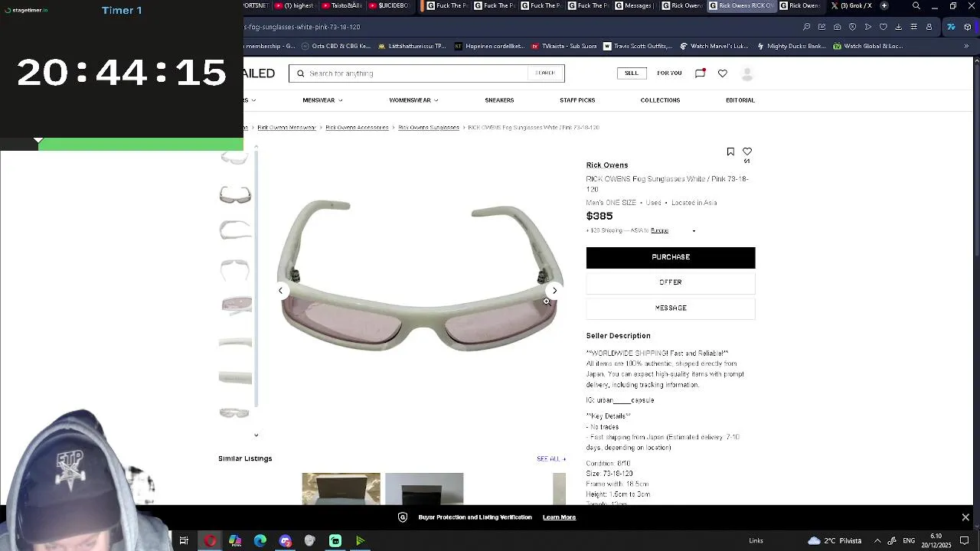Viewport: 980px width, 551px height.
Task: Select the second front-view sunglasses thumbnail
Action: coord(235,194)
